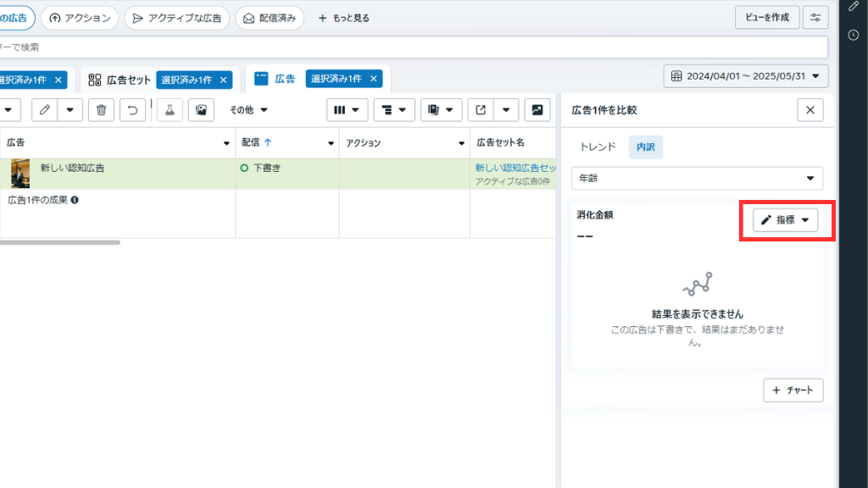The width and height of the screenshot is (868, 488).
Task: Open the clock history icon in sidebar
Action: coord(853,35)
